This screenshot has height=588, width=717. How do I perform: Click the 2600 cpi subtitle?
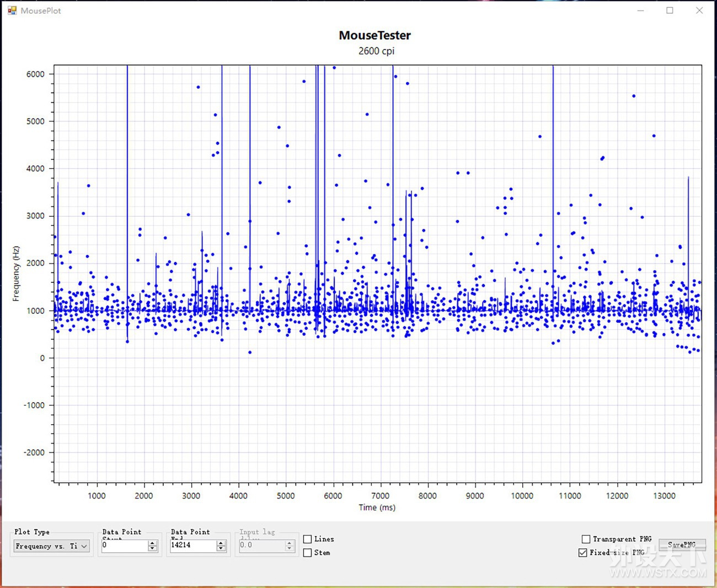click(376, 51)
